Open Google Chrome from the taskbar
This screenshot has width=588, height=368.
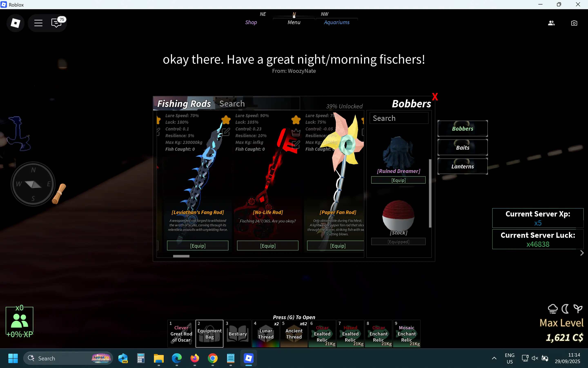pos(213,358)
